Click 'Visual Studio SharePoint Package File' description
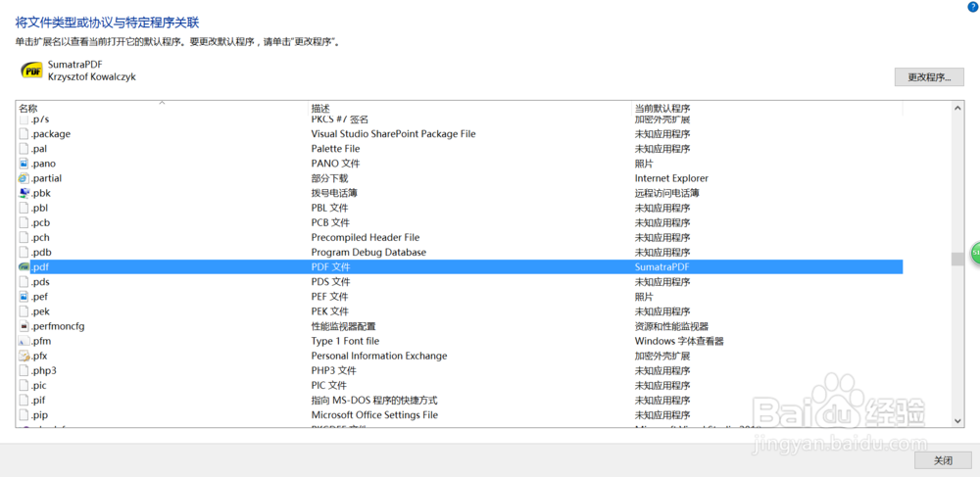980x477 pixels. tap(393, 133)
